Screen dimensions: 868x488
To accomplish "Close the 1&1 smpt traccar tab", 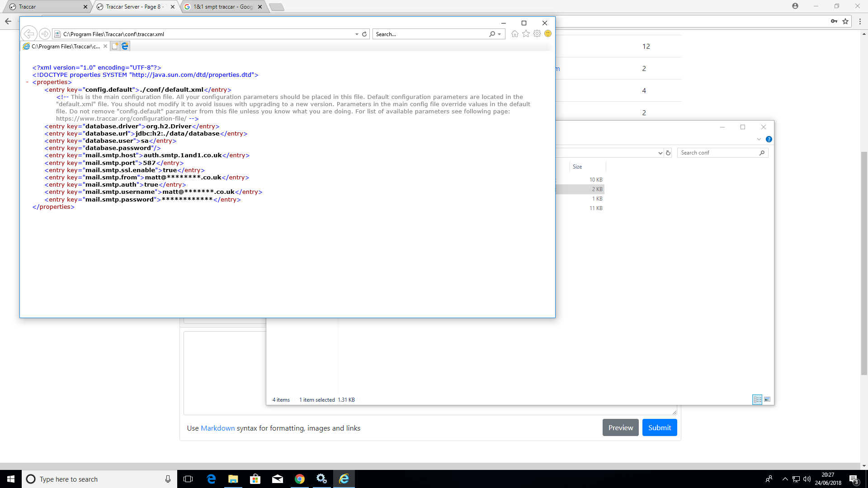I will [260, 7].
